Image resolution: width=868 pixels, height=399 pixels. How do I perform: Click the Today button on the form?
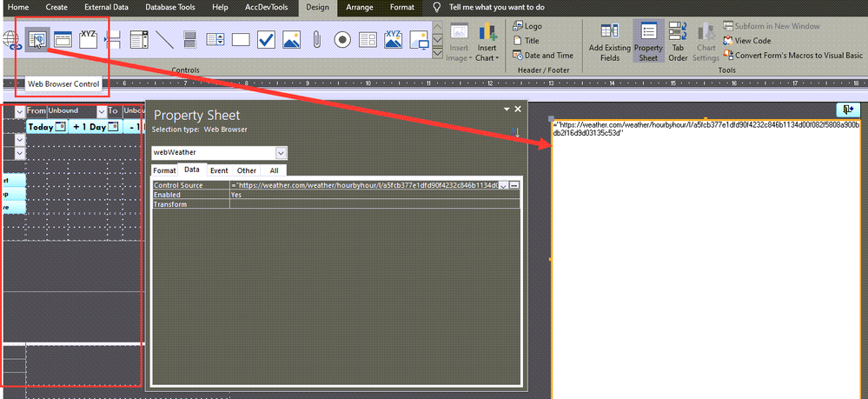(x=48, y=127)
